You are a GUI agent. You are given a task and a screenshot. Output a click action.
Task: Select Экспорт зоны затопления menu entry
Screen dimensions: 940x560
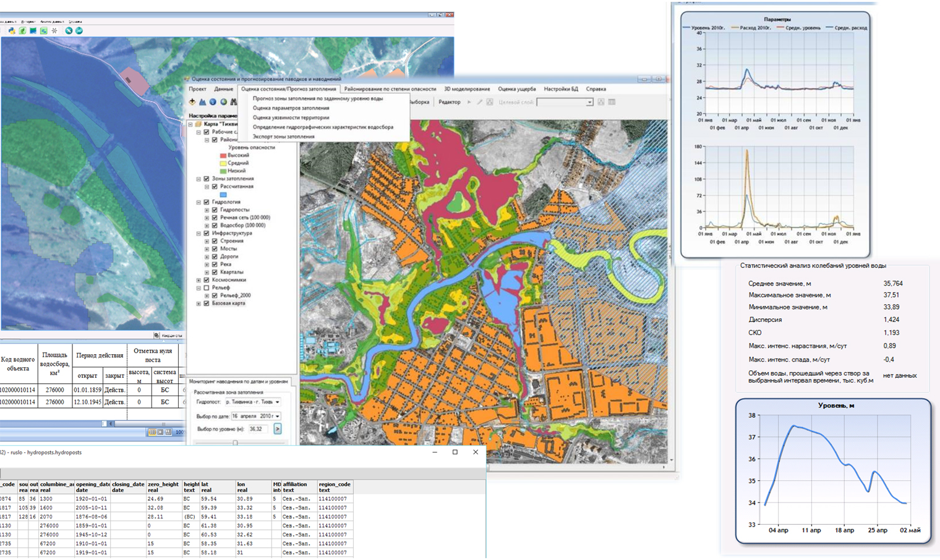[283, 137]
